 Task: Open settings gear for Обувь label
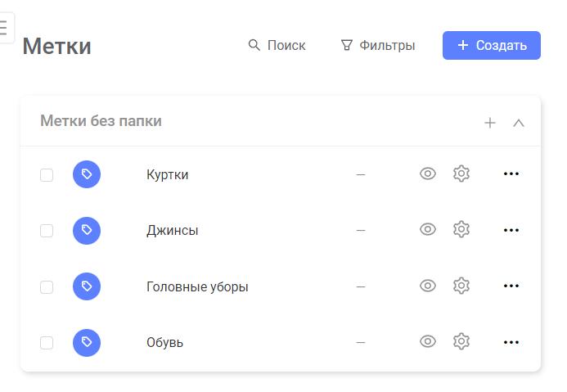pyautogui.click(x=461, y=342)
